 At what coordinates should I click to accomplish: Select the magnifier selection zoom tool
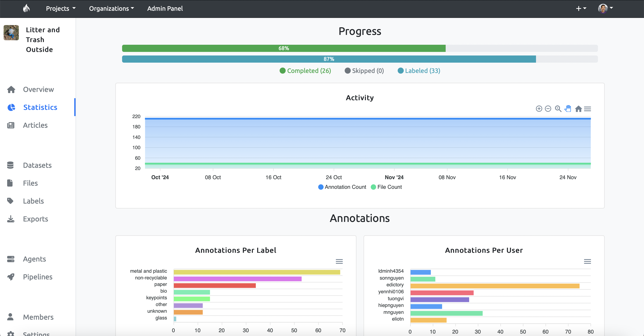tap(558, 108)
